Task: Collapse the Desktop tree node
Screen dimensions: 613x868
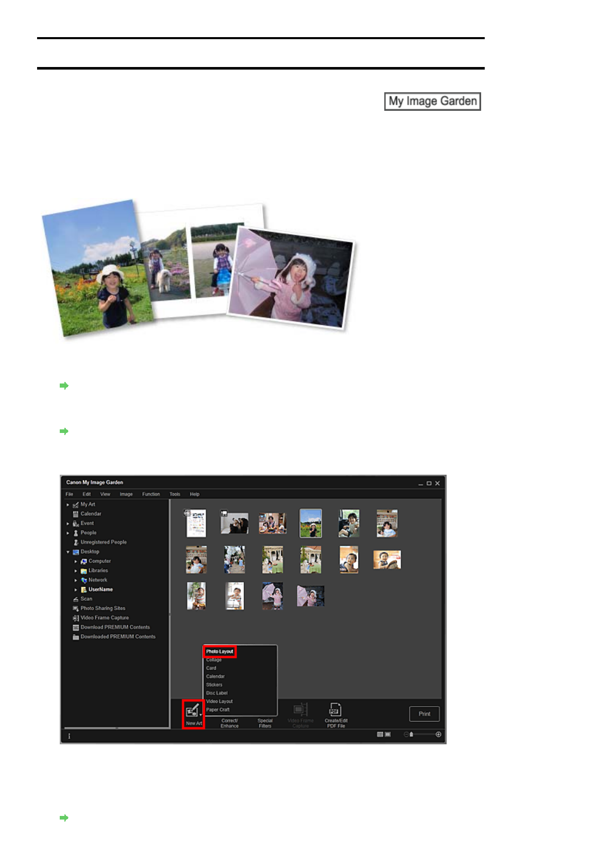Action: point(67,552)
